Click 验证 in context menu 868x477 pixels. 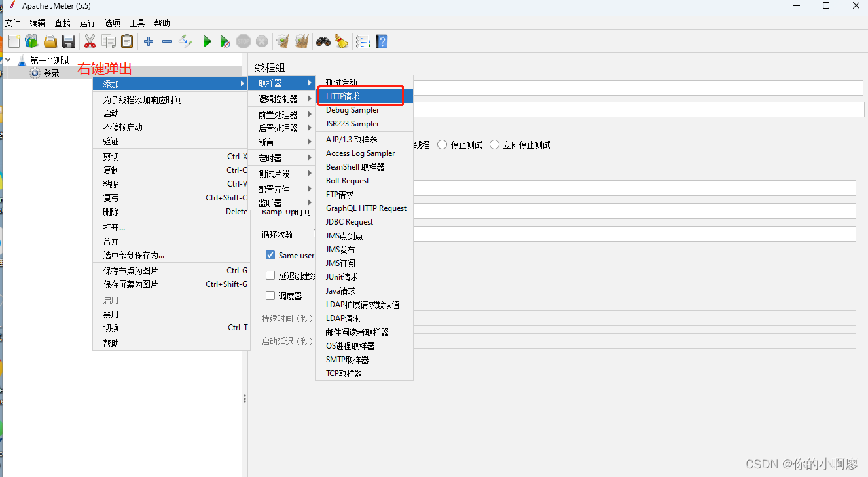coord(170,141)
